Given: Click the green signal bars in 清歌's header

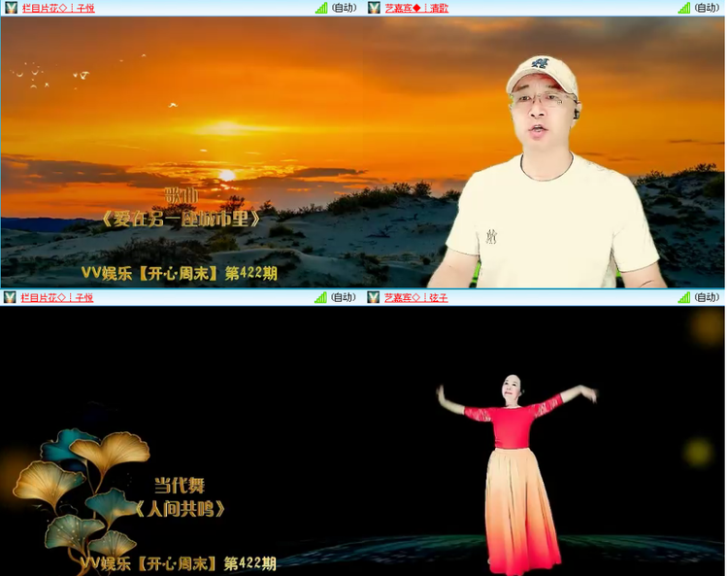Looking at the screenshot, I should 684,8.
